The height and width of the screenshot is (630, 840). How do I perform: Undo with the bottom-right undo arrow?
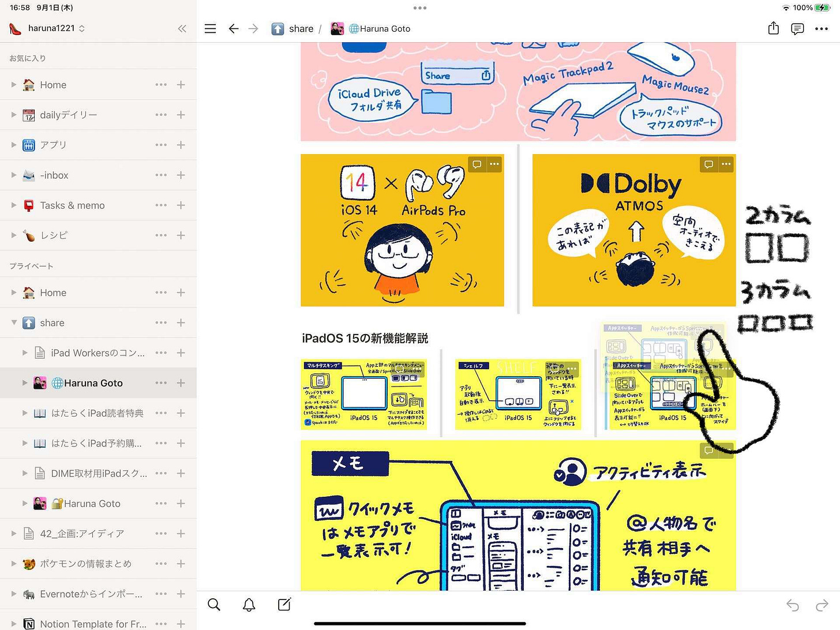pyautogui.click(x=793, y=605)
